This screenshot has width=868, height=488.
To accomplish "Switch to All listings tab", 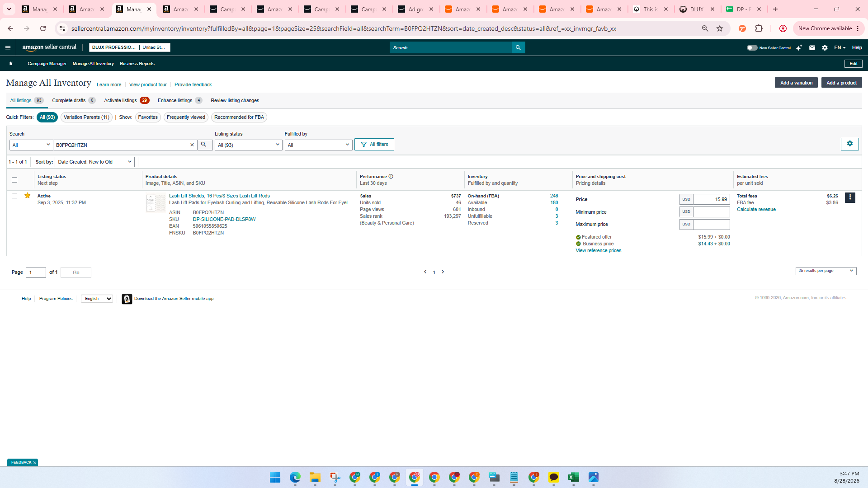I will tap(27, 100).
